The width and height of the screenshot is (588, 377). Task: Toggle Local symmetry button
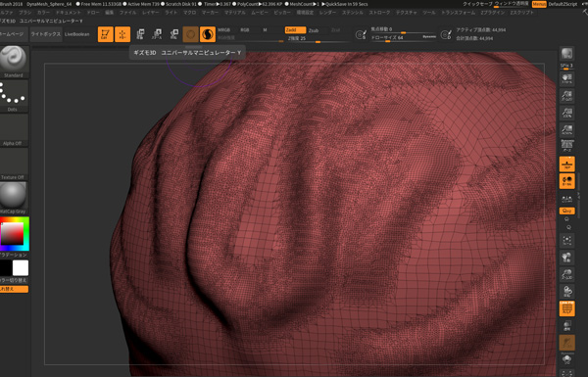point(567,181)
